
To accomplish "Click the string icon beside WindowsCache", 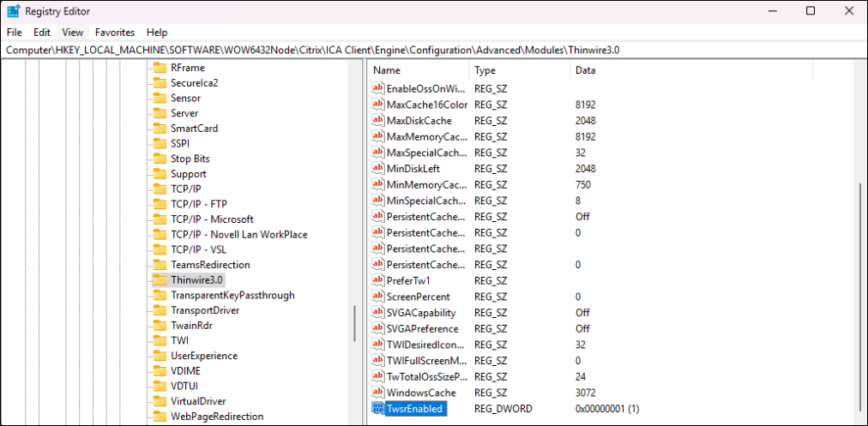I will (x=378, y=393).
